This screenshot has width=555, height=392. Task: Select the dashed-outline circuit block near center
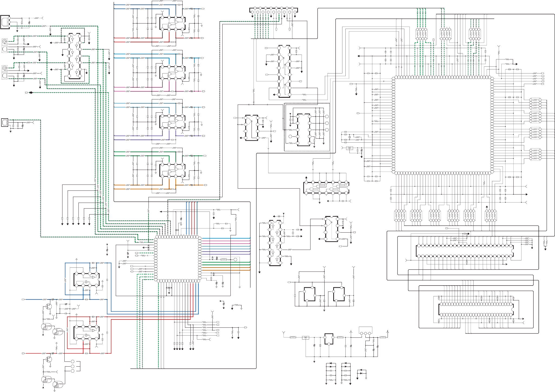pyautogui.click(x=307, y=127)
